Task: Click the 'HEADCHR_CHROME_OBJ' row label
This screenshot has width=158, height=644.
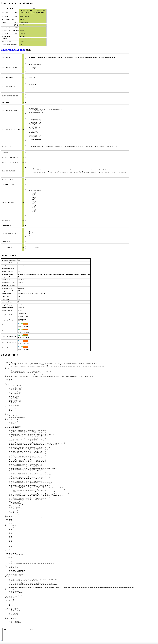Action: click(10, 158)
